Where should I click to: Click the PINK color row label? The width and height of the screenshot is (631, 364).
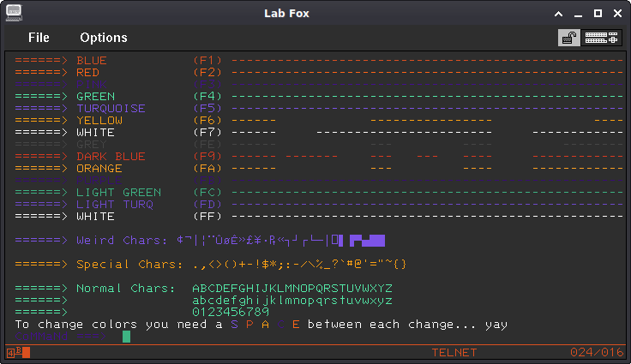click(92, 85)
